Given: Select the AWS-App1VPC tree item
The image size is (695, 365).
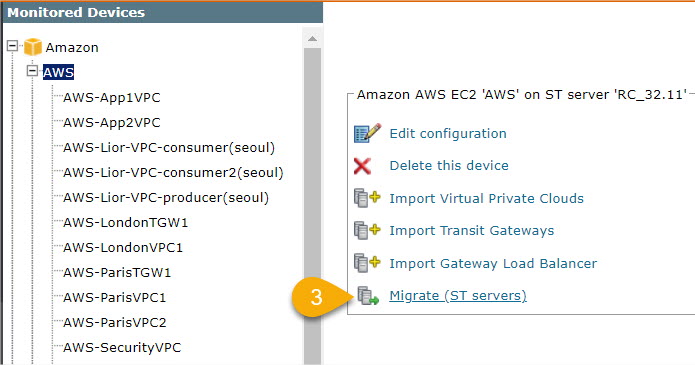Looking at the screenshot, I should (112, 98).
